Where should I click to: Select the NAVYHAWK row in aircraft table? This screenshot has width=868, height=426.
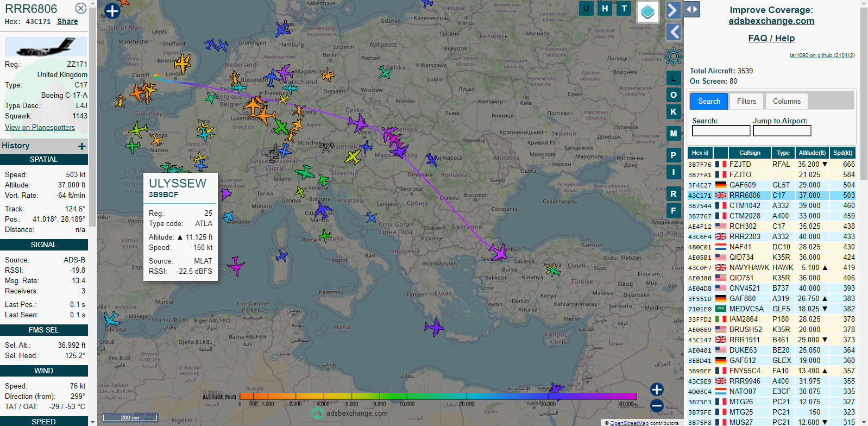tap(771, 267)
